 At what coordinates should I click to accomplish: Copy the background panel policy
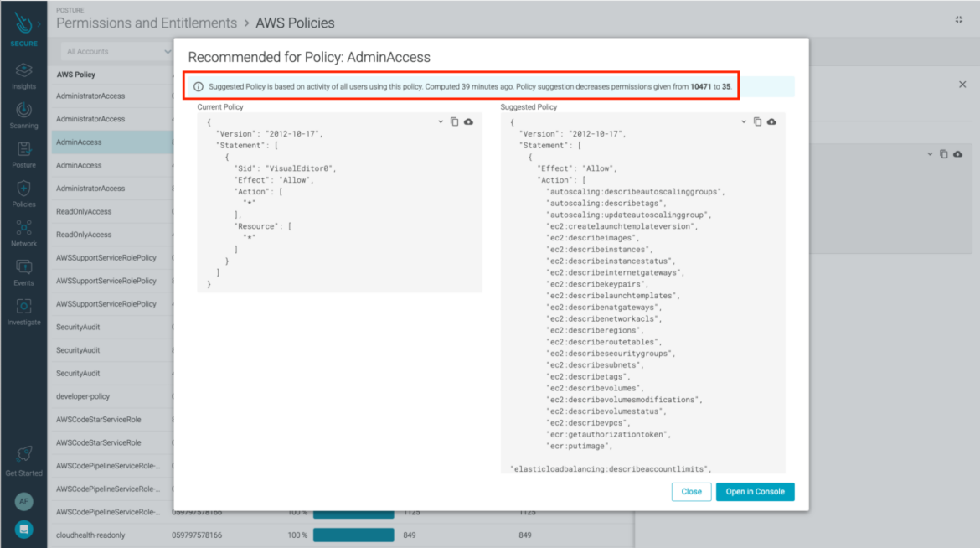click(x=944, y=154)
